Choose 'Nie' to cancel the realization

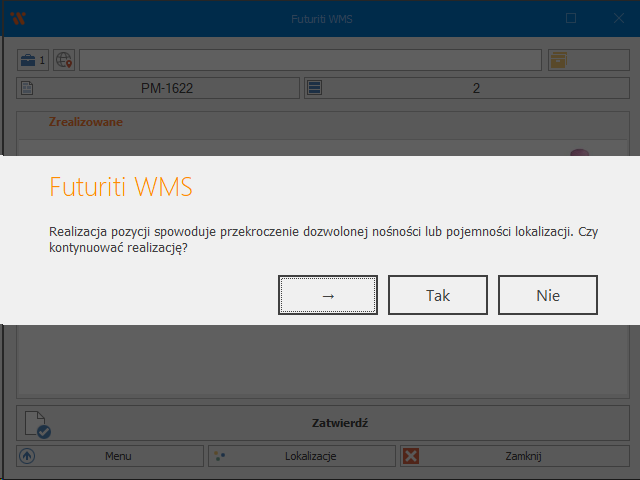(547, 295)
